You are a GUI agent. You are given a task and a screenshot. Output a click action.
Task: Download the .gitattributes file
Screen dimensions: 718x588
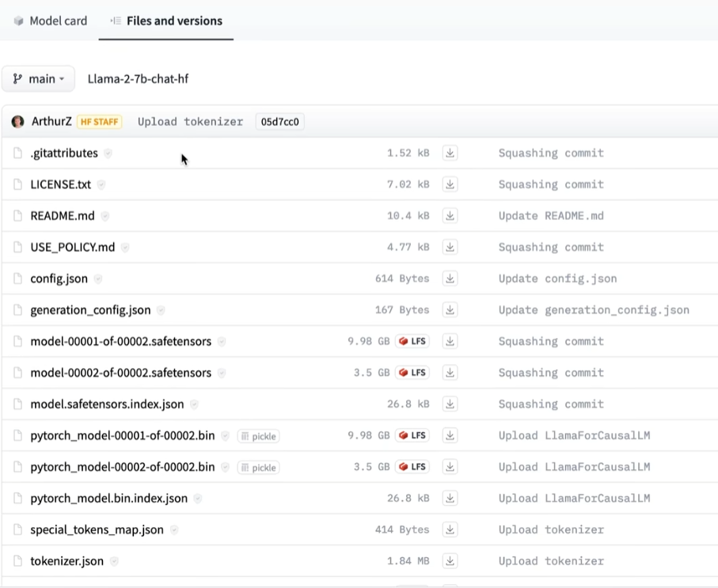coord(450,153)
